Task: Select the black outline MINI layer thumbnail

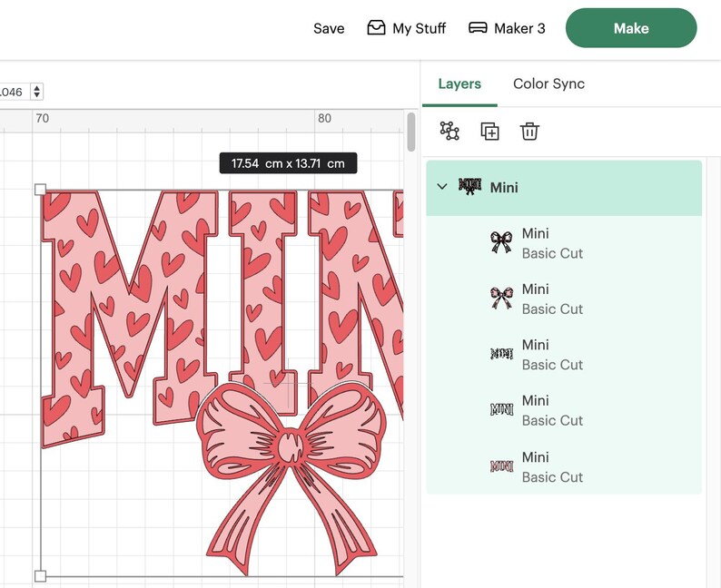Action: coord(501,409)
